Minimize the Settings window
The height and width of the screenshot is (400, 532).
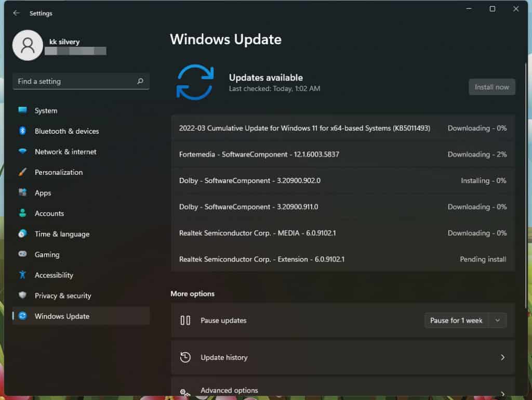pos(469,9)
